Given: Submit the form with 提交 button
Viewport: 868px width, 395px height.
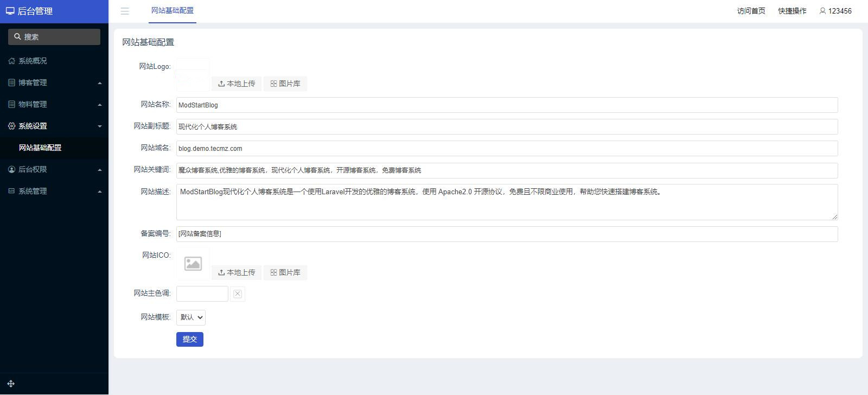Looking at the screenshot, I should [190, 339].
